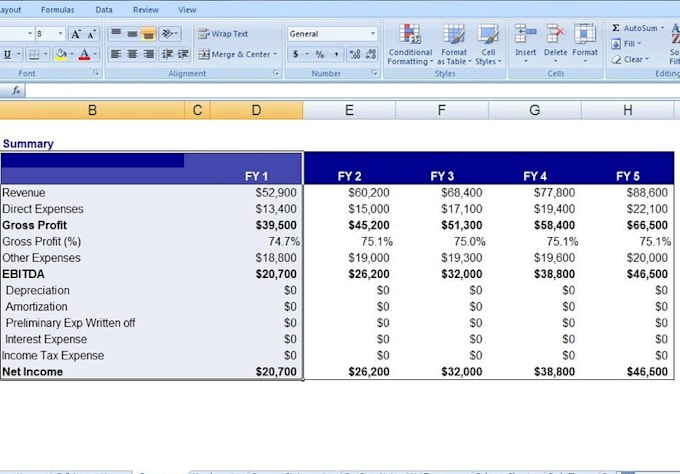Apply top vertical alignment

click(116, 33)
